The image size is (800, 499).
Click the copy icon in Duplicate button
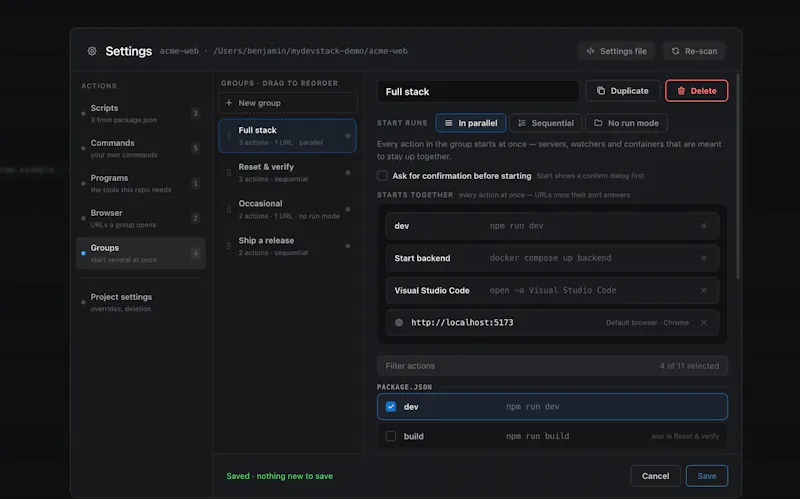pos(601,91)
